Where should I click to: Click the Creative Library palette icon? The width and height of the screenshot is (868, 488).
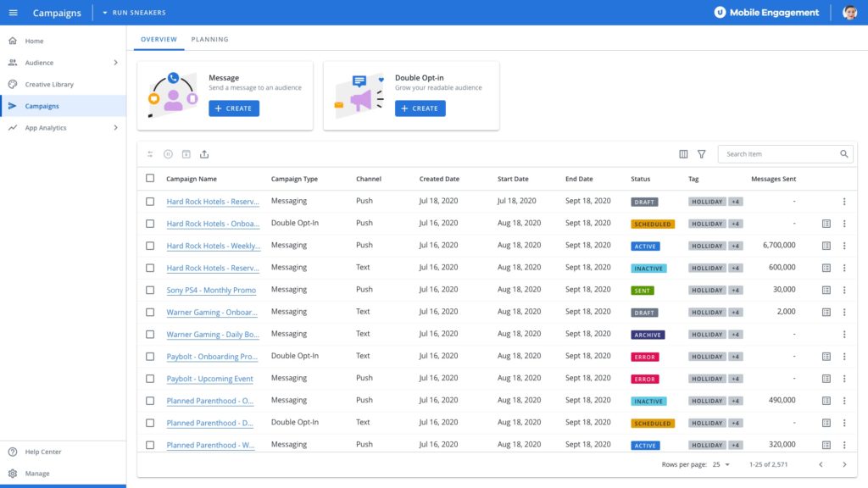13,84
